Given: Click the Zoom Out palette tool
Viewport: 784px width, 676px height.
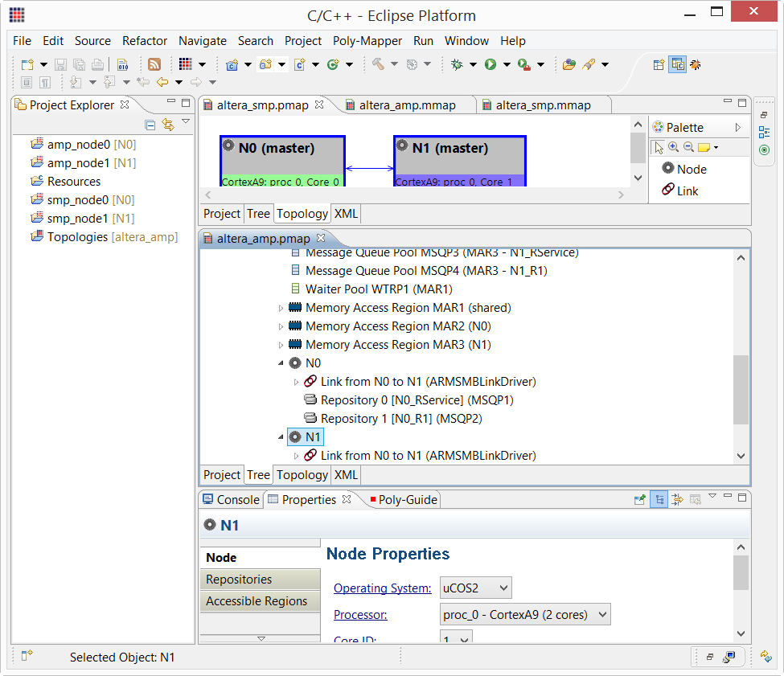Looking at the screenshot, I should 688,147.
